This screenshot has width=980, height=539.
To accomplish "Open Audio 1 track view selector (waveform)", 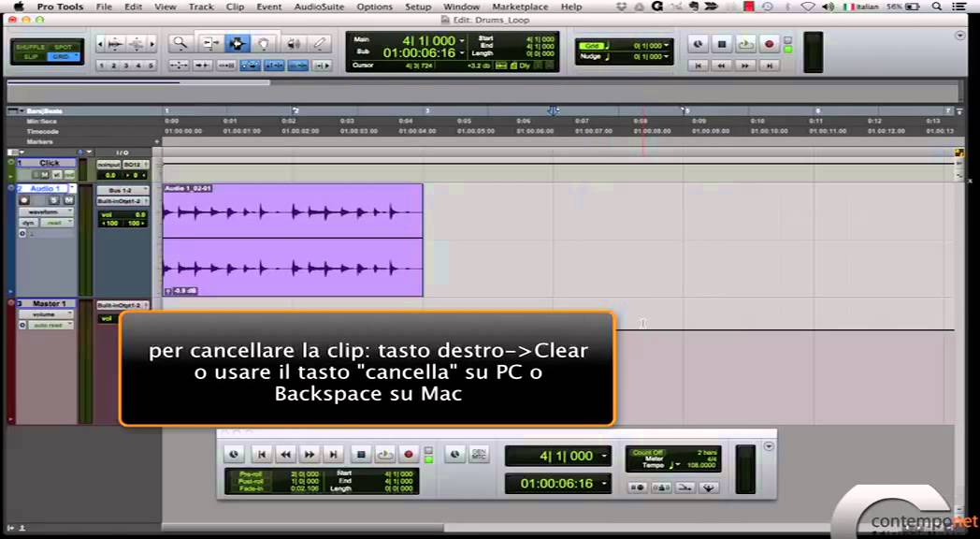I will coord(46,212).
